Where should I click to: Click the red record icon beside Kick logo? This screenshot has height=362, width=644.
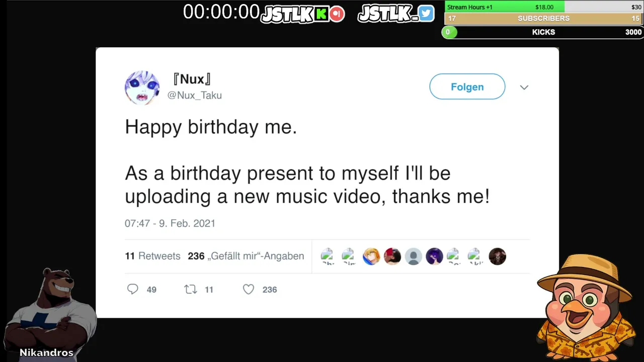[337, 14]
